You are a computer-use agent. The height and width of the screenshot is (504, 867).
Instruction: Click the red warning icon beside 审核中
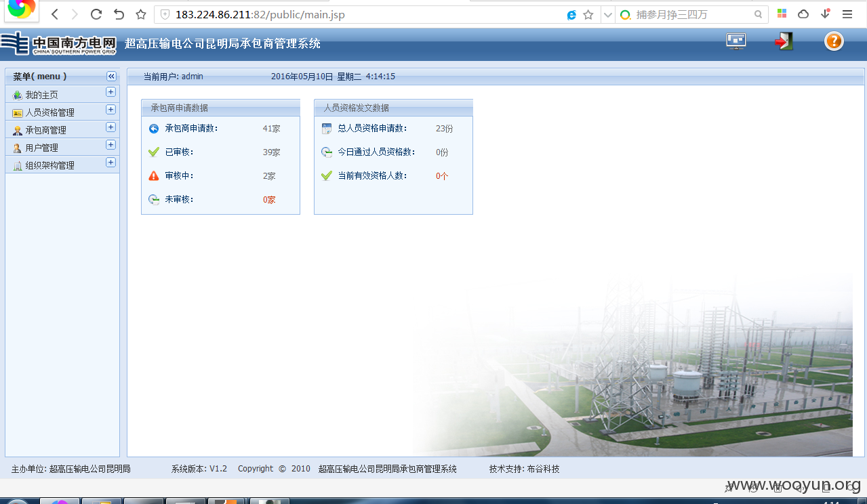tap(154, 175)
